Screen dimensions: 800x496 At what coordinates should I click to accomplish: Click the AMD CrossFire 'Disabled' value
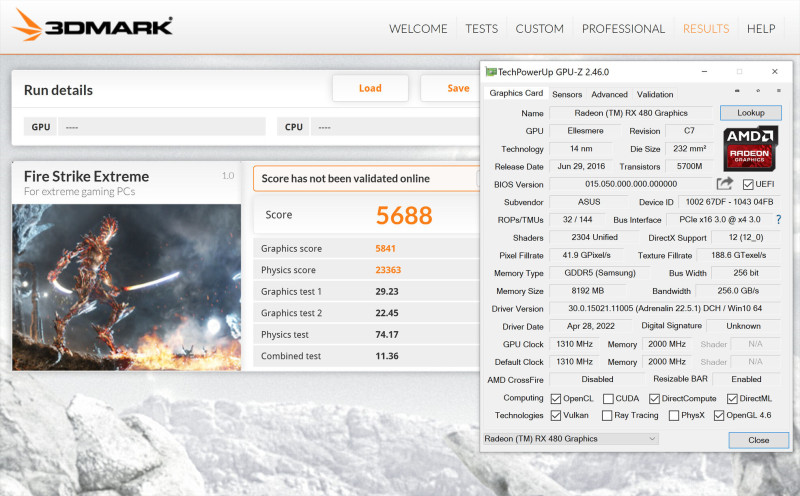point(597,379)
